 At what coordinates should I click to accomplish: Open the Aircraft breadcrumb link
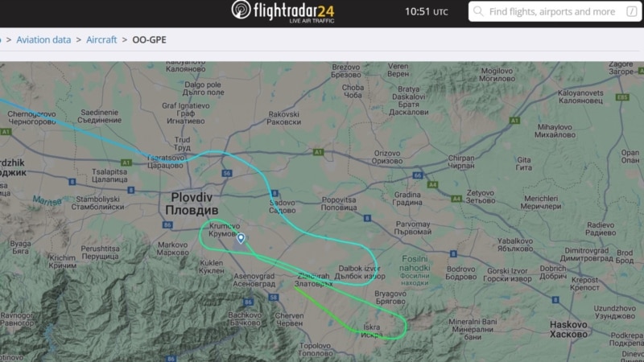tap(101, 39)
